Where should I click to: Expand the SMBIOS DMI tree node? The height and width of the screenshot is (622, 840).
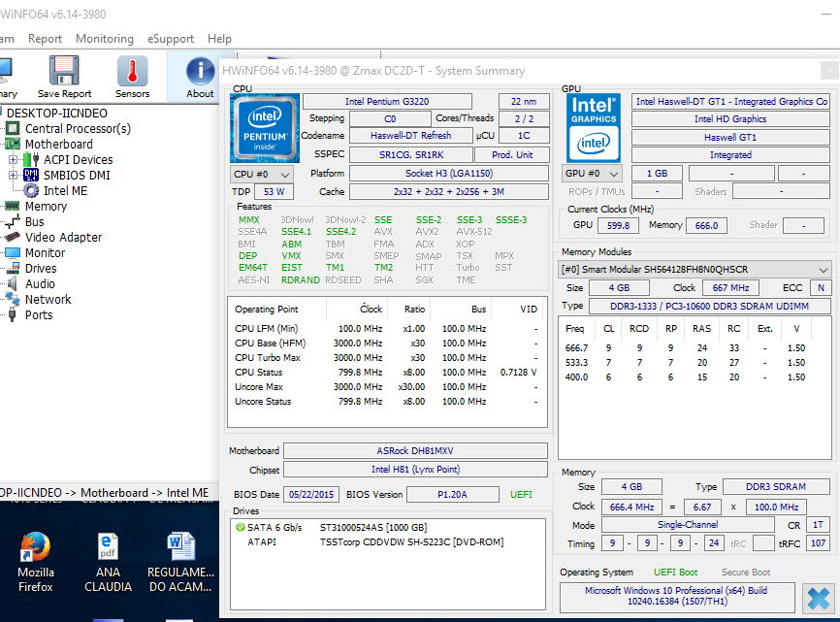pos(13,176)
